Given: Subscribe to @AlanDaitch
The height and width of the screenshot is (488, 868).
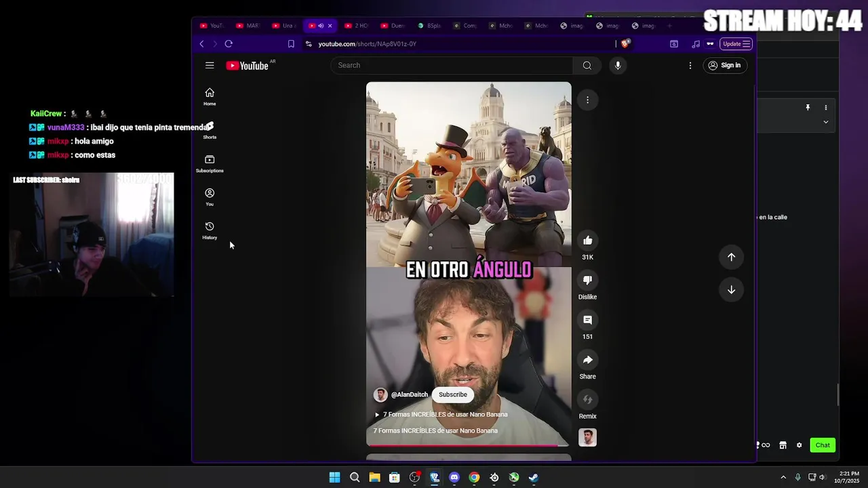Looking at the screenshot, I should coord(452,394).
